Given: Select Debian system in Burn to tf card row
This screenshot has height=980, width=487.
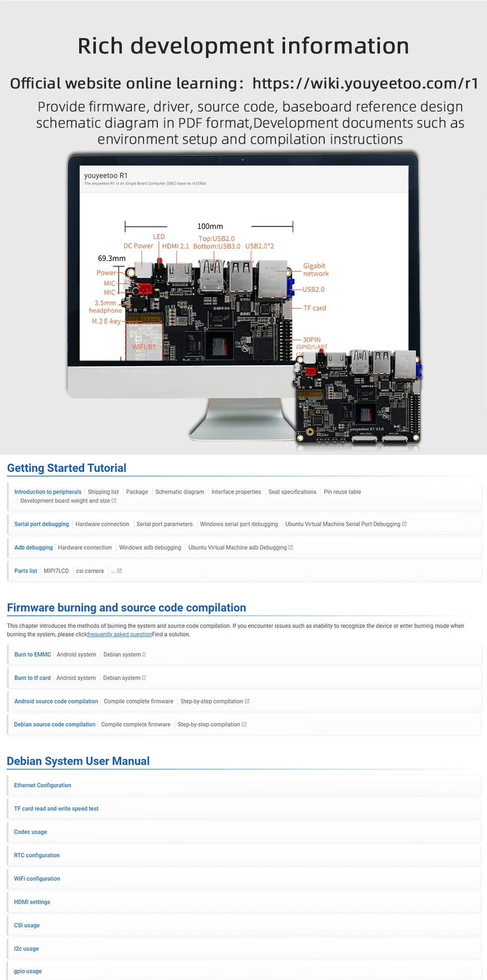Looking at the screenshot, I should tap(122, 678).
